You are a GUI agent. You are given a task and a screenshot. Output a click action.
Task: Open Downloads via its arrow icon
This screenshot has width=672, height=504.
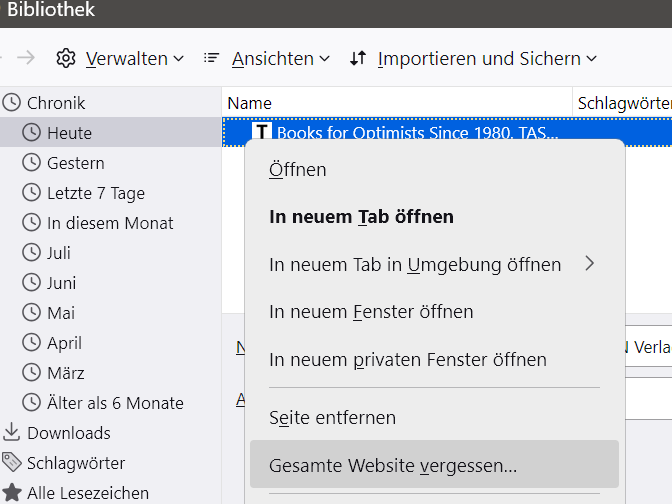(x=12, y=433)
